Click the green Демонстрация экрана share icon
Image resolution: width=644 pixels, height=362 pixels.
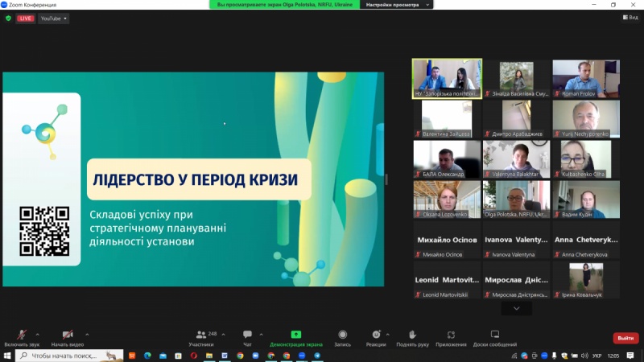pos(296,335)
